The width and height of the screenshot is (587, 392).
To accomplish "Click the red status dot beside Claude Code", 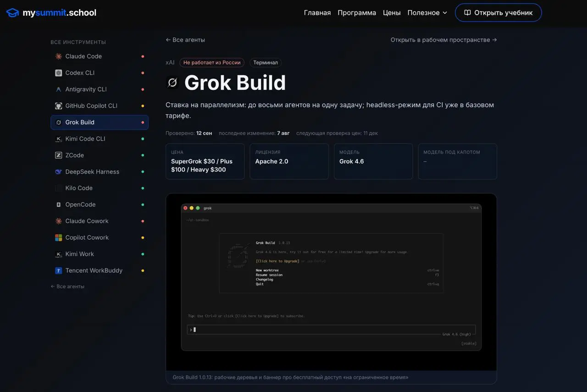I will 143,56.
